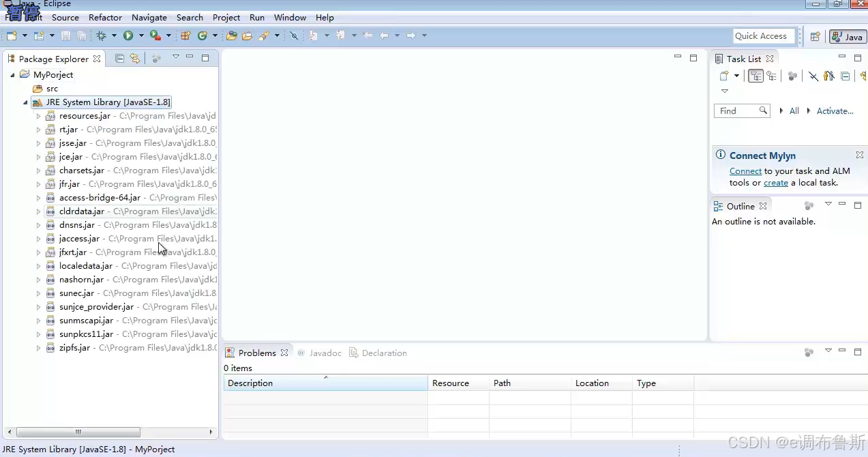Click the create local task link
This screenshot has height=457, width=868.
pyautogui.click(x=776, y=183)
